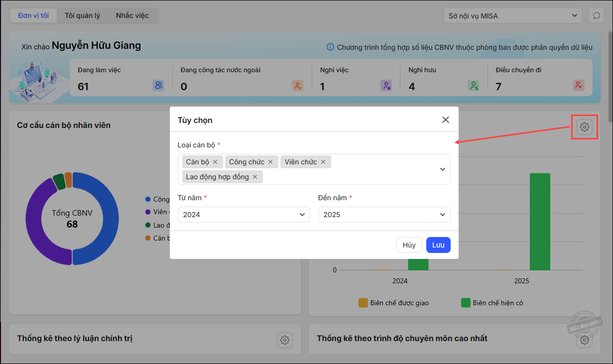Switch to the Tôi quản lý tab

(82, 15)
